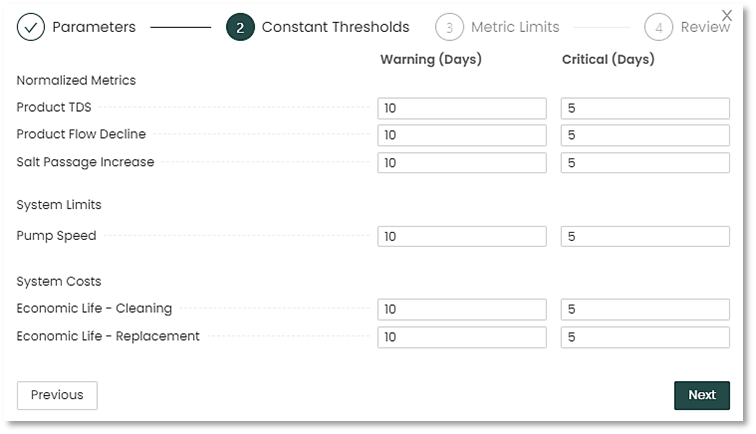Click Product TDS critical days field
The image size is (756, 434).
pos(645,108)
